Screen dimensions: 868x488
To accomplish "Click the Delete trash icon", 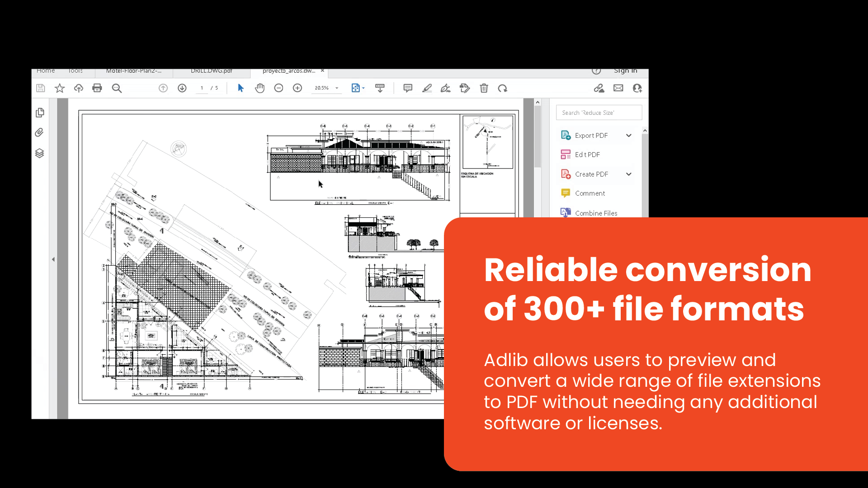I will [484, 88].
